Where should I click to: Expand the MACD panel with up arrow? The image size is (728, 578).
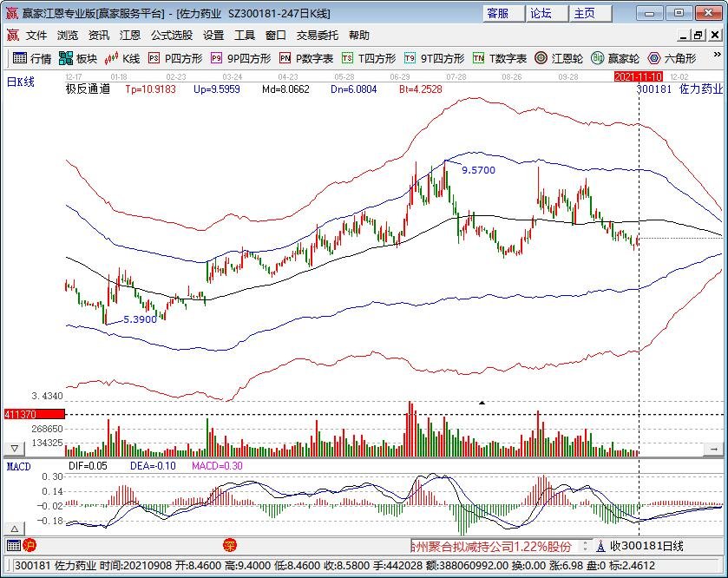[14, 529]
